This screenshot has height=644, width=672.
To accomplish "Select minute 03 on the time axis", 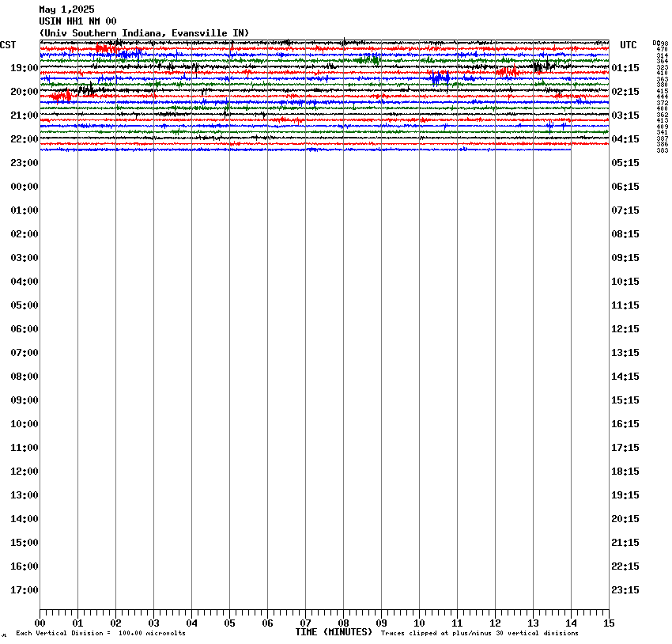I will pos(154,623).
